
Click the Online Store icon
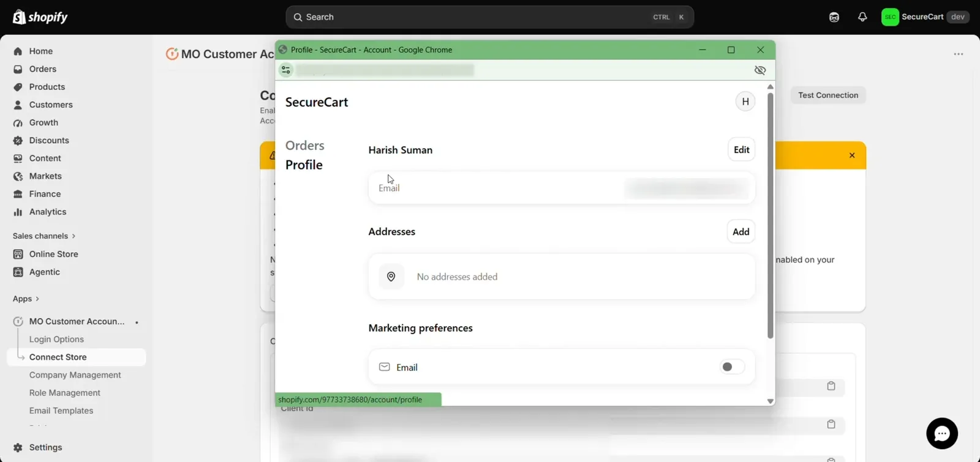tap(18, 254)
